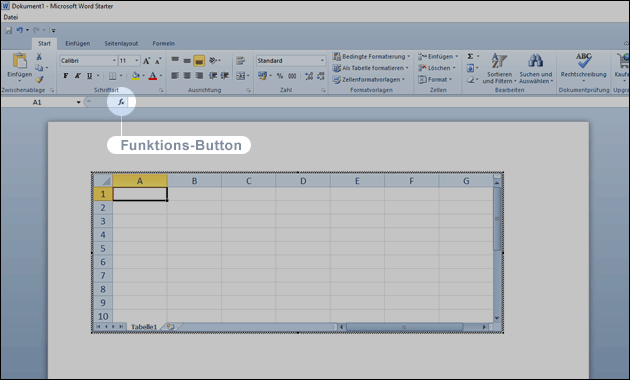Select the Tabelle1 sheet tab
This screenshot has width=630, height=380.
(144, 327)
